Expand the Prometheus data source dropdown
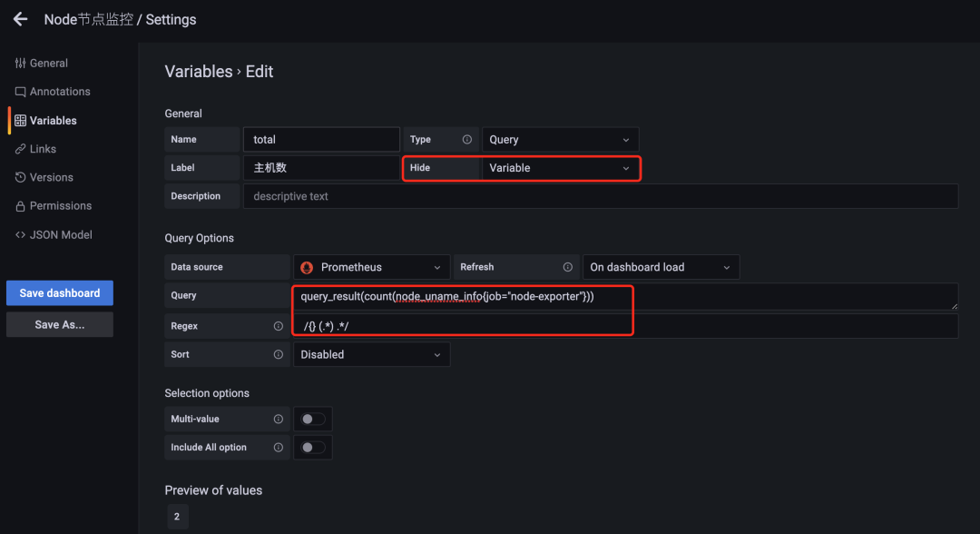Screen dimensions: 980x534 click(x=371, y=267)
